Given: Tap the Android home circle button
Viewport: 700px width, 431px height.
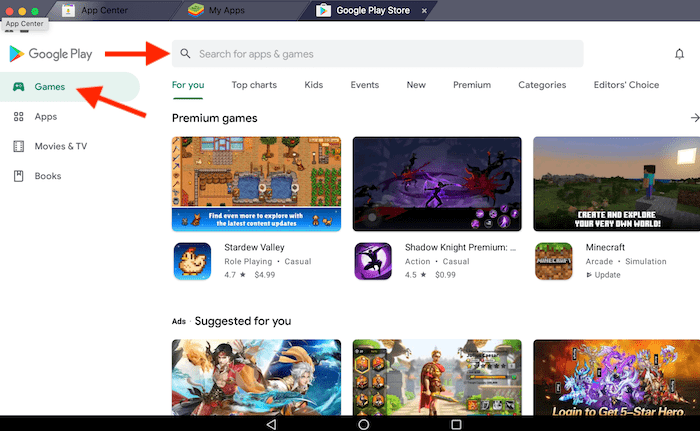Looking at the screenshot, I should click(x=363, y=424).
